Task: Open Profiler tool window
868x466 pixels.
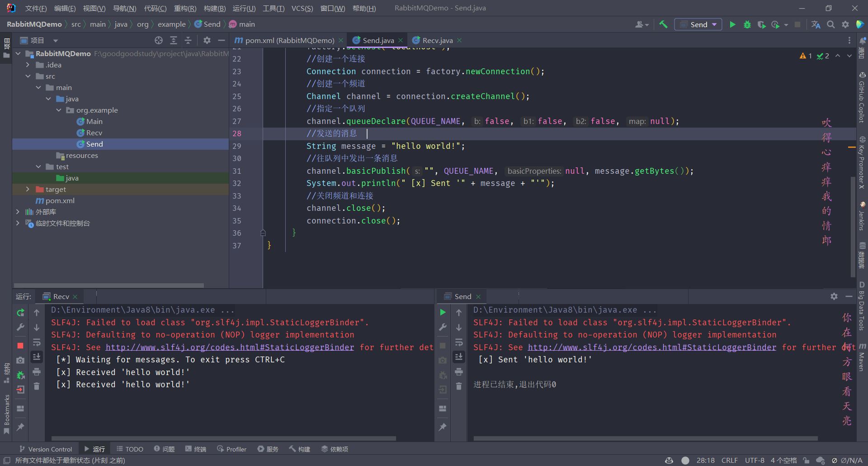Action: (231, 449)
